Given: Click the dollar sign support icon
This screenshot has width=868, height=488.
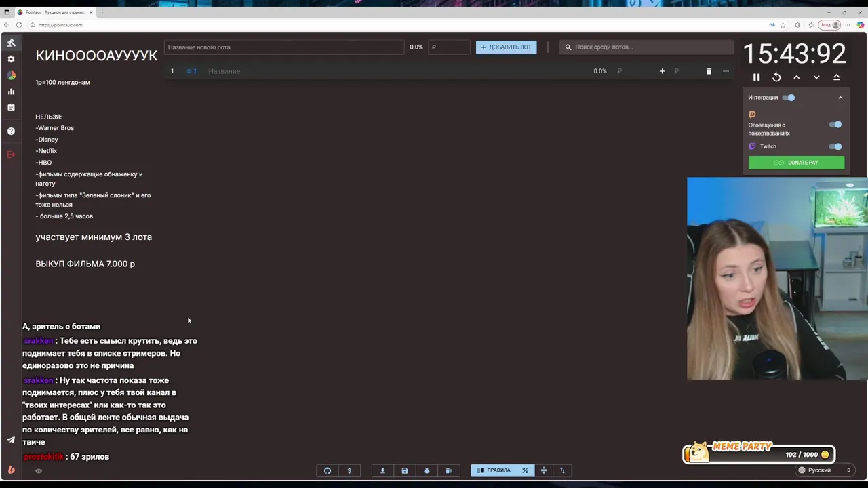Looking at the screenshot, I should [349, 470].
